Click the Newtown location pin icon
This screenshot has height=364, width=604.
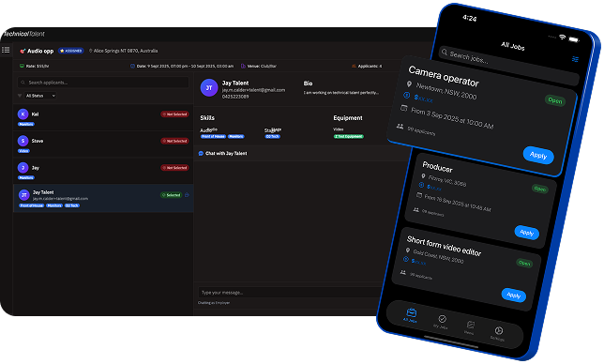point(409,84)
